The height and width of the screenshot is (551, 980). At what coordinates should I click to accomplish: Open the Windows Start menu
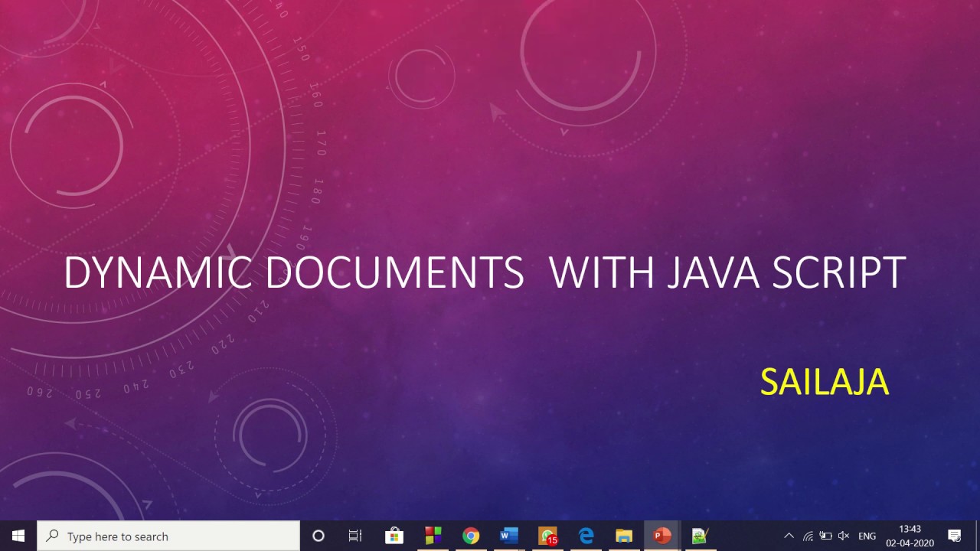[x=18, y=536]
